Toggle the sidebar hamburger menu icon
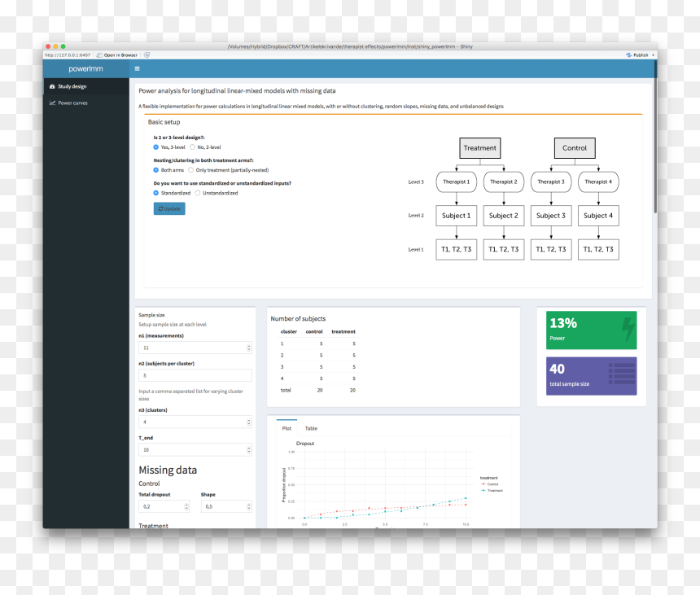The height and width of the screenshot is (595, 700). (x=137, y=68)
